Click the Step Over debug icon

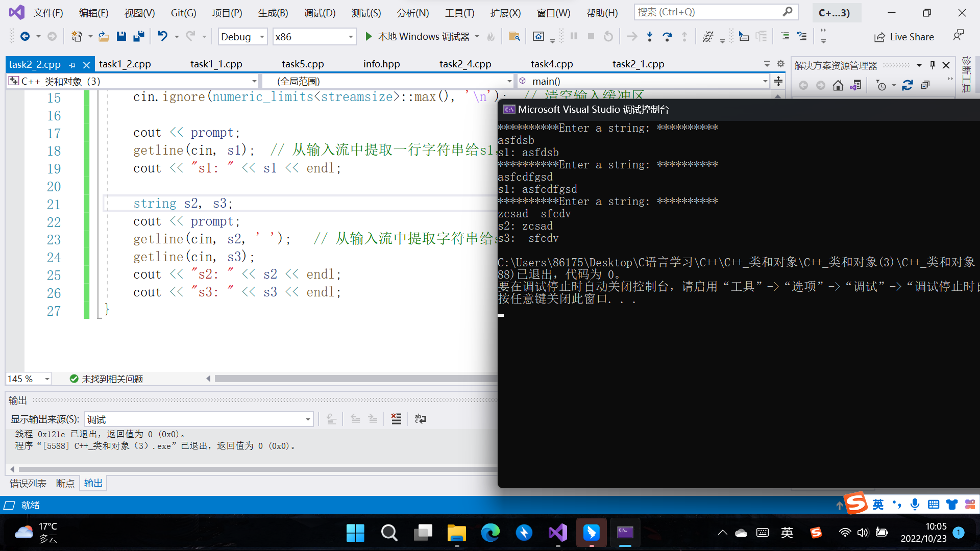pos(667,36)
